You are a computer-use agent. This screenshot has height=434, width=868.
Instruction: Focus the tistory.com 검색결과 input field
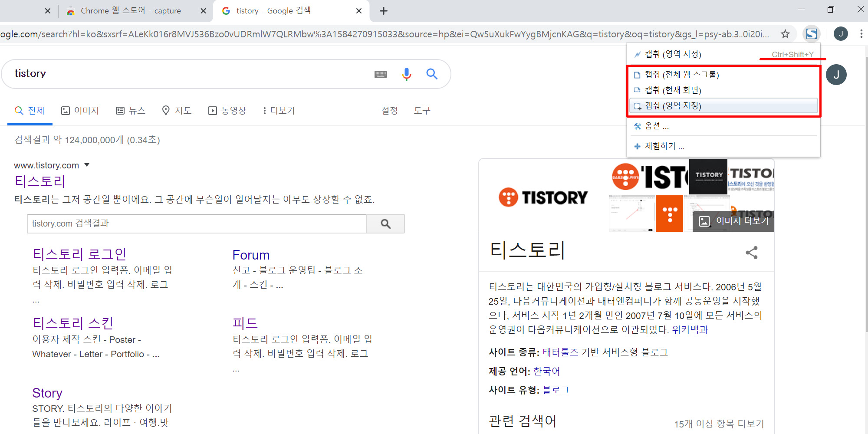coord(197,224)
